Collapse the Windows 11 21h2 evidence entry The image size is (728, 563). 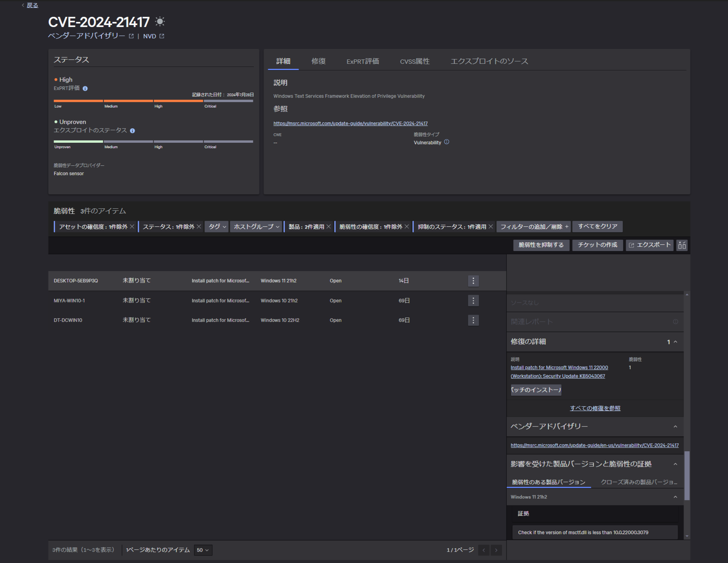click(675, 497)
